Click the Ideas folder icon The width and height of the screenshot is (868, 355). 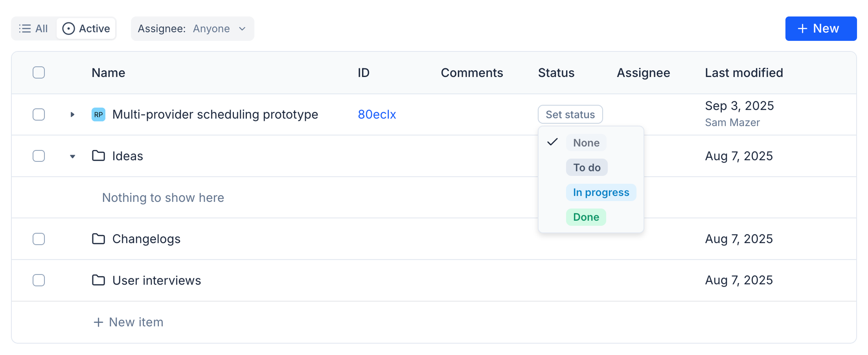(x=98, y=156)
